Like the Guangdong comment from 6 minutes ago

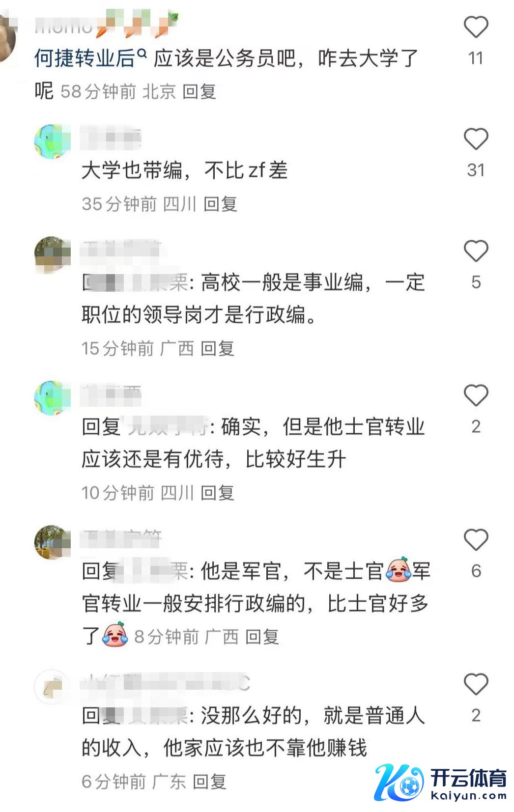coord(476,684)
